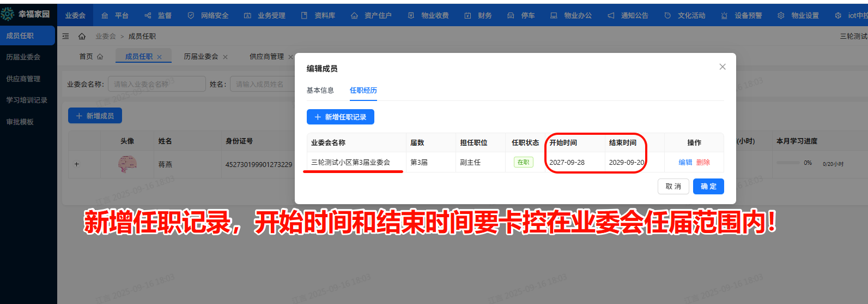Open the 物业办公 top menu
Viewport: 868px width, 304px height.
[x=571, y=15]
